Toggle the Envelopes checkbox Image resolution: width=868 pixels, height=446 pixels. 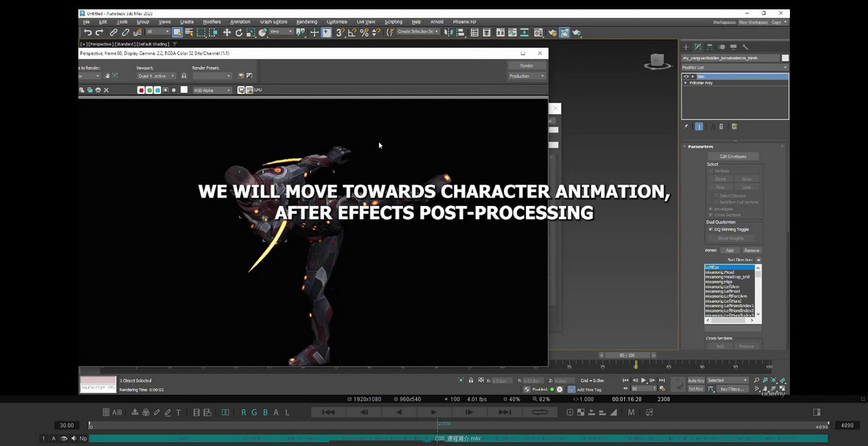tap(710, 208)
